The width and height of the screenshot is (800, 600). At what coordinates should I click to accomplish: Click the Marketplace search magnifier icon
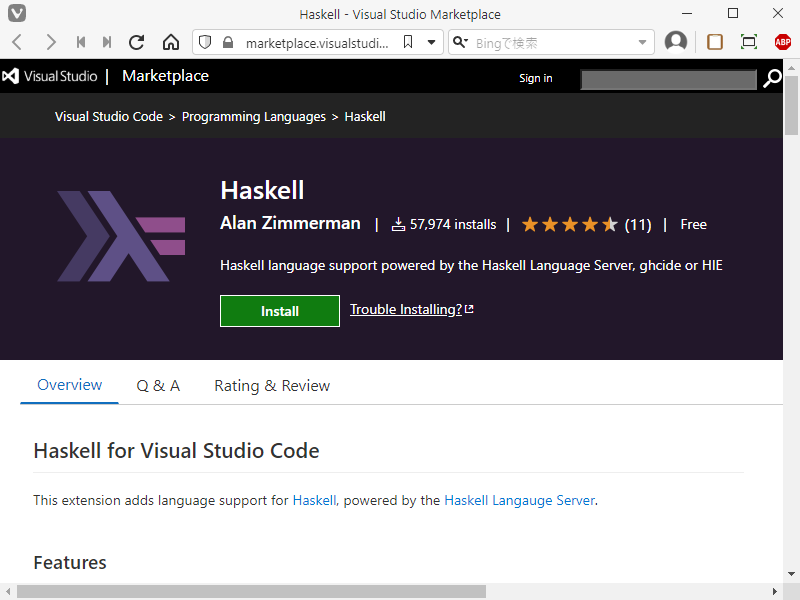point(772,78)
